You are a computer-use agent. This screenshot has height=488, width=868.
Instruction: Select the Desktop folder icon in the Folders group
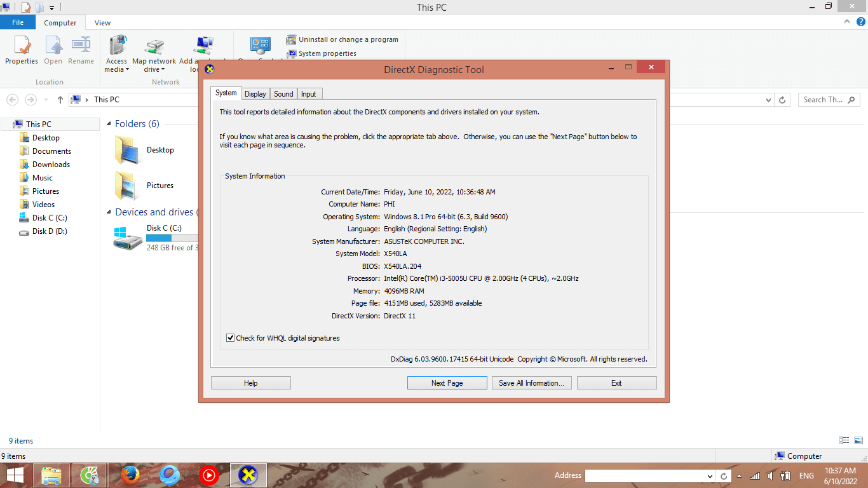128,150
